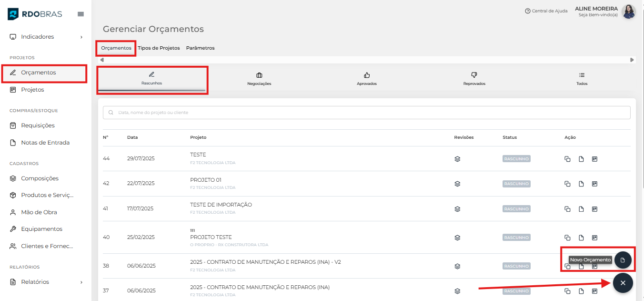
Task: Open the Parâmetros tab
Action: pyautogui.click(x=200, y=48)
